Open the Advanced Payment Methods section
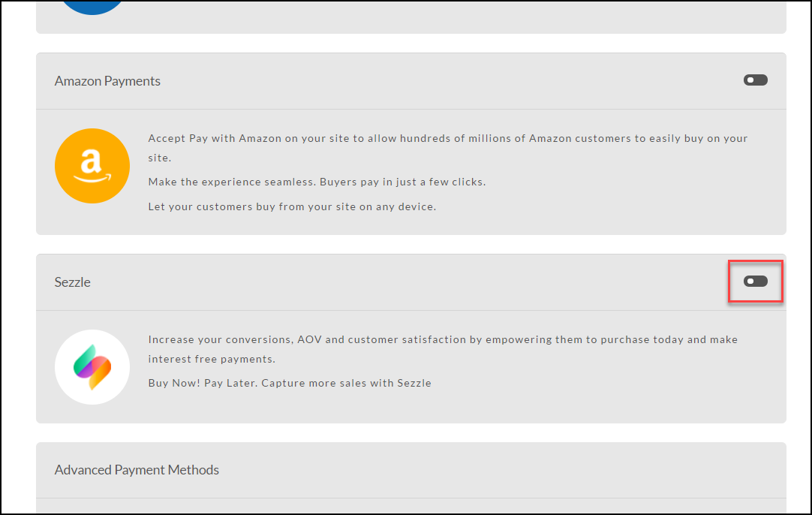 137,470
